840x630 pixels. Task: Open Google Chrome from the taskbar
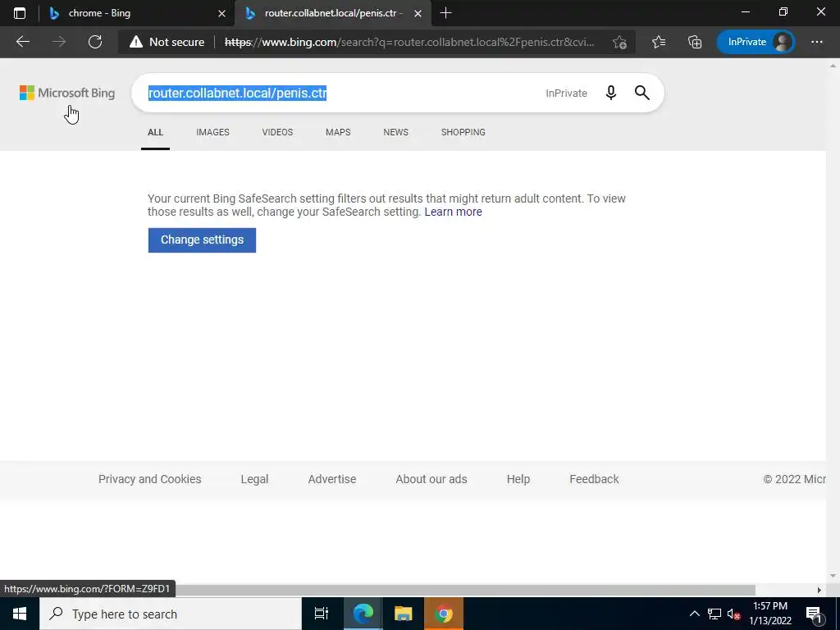pos(444,614)
